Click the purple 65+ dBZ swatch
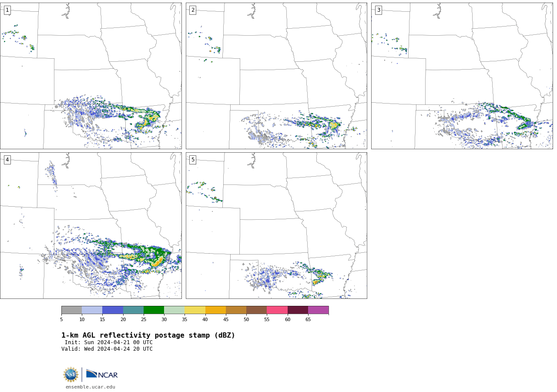The width and height of the screenshot is (557, 392). (x=318, y=310)
